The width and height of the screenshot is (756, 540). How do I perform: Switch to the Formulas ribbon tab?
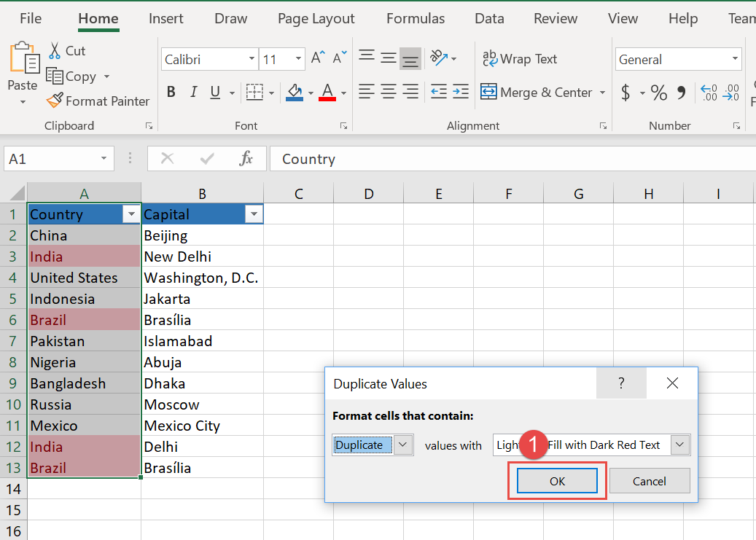point(415,18)
